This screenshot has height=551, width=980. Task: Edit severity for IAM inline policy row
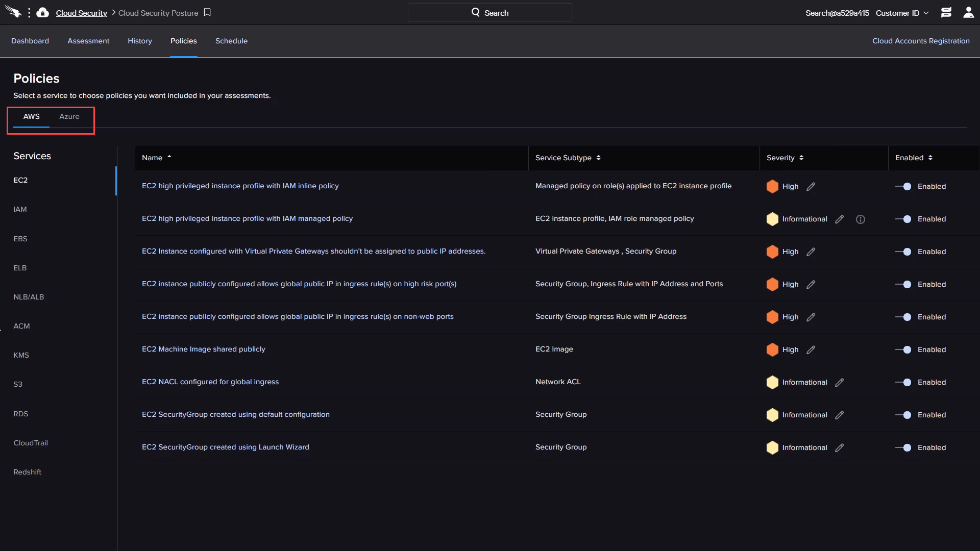[x=811, y=187]
